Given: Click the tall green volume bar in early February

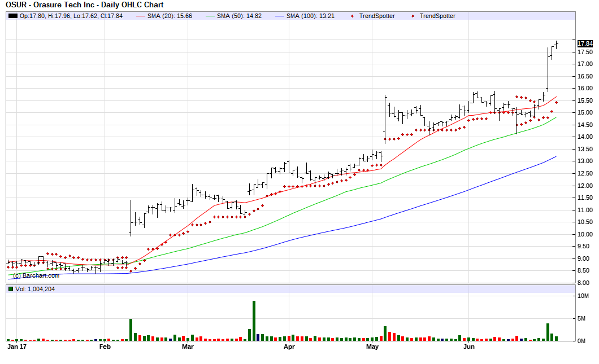Looking at the screenshot, I should pyautogui.click(x=131, y=330).
